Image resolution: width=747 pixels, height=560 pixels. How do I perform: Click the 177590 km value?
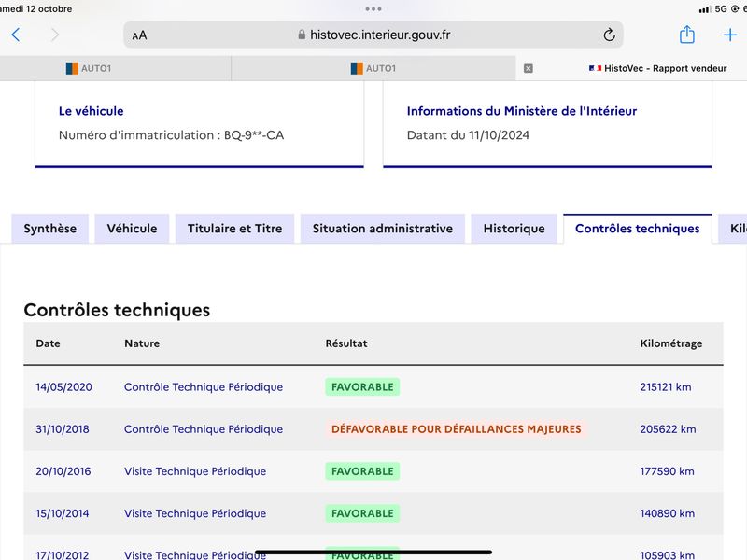click(x=667, y=471)
